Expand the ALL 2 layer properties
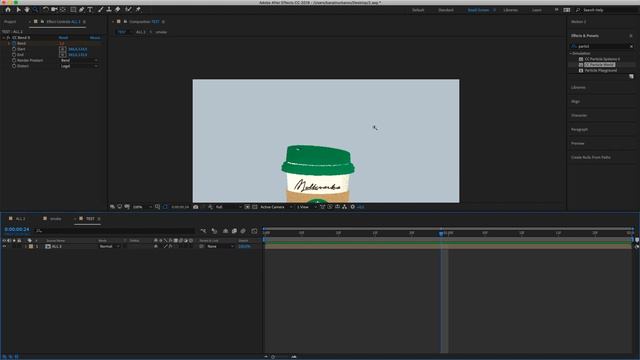 pos(26,247)
